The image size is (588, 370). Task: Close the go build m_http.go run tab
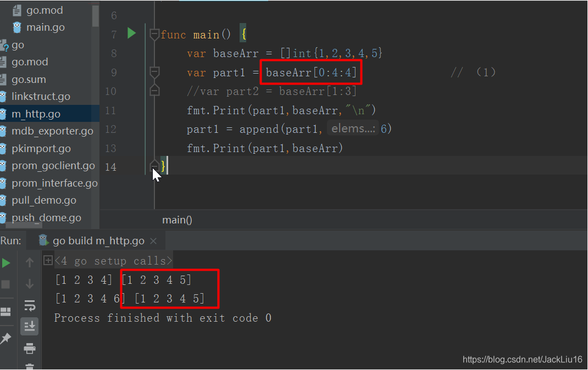coord(152,240)
